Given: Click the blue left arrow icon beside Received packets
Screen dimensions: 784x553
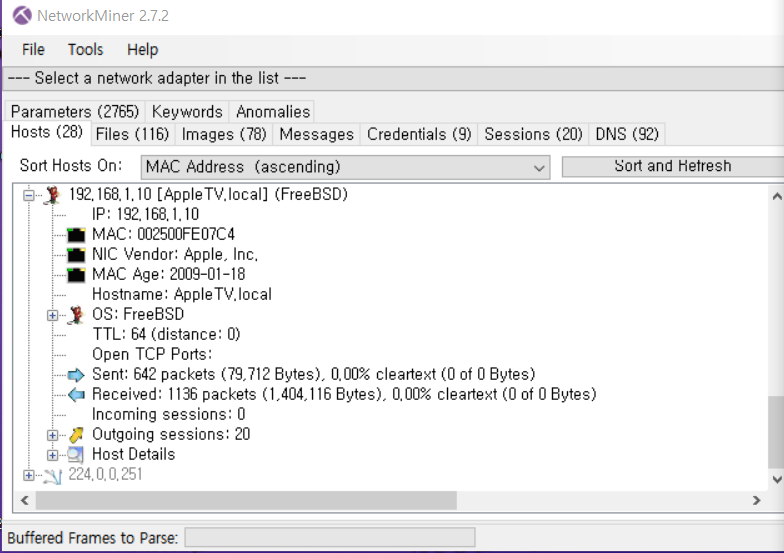Looking at the screenshot, I should pos(76,394).
